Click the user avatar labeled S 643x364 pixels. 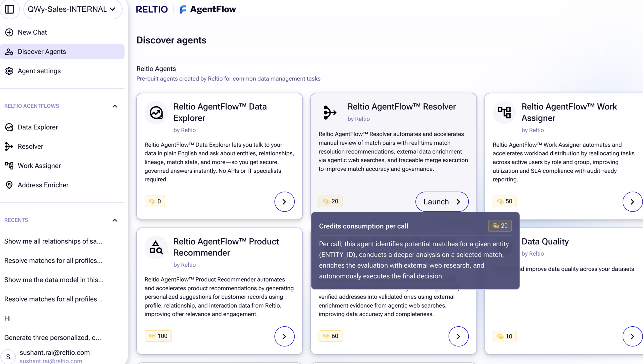coord(8,356)
